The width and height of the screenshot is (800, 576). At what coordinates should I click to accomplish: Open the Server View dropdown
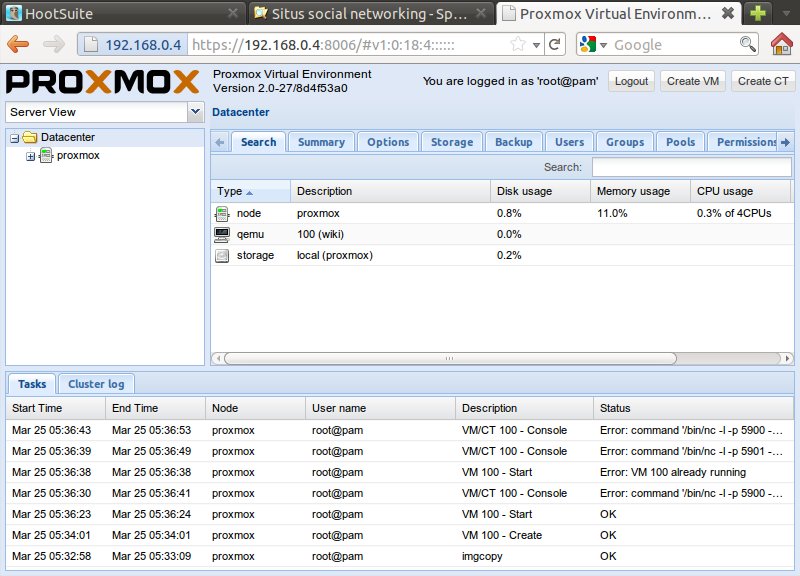click(194, 112)
